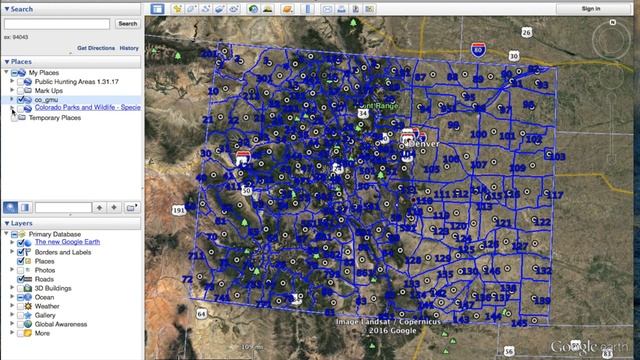Enable the Photos layer checkbox
The image size is (640, 360).
click(x=20, y=270)
